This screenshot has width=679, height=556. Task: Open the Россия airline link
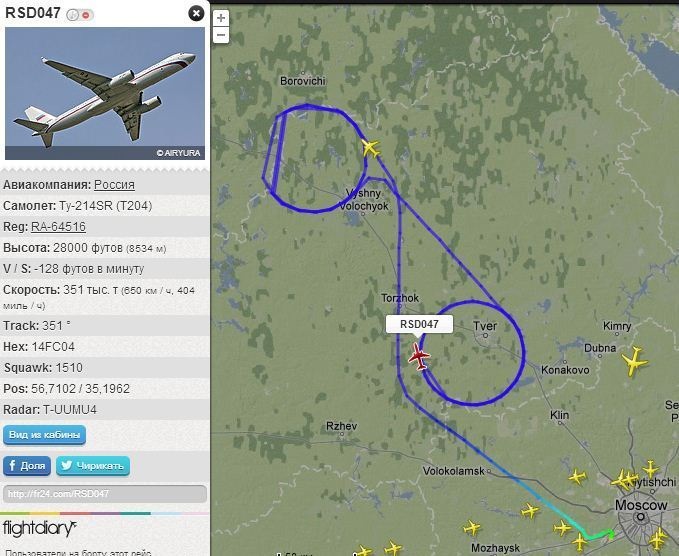[114, 185]
